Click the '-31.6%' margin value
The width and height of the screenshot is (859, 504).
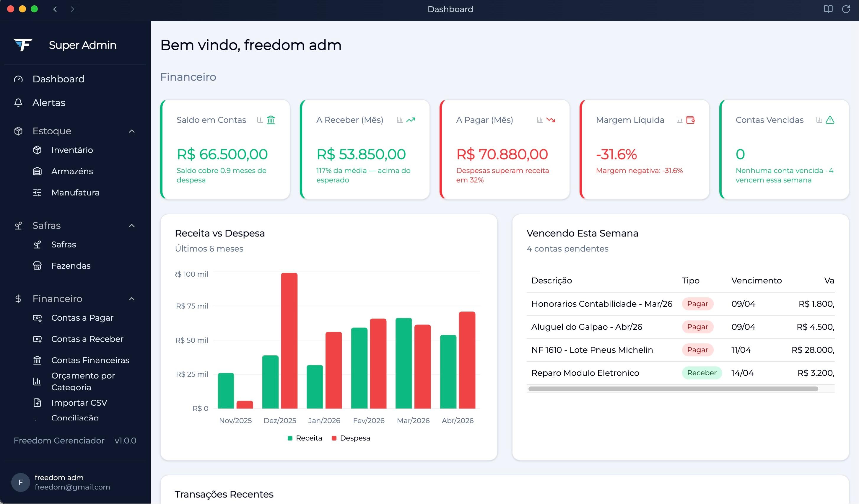[x=616, y=154]
